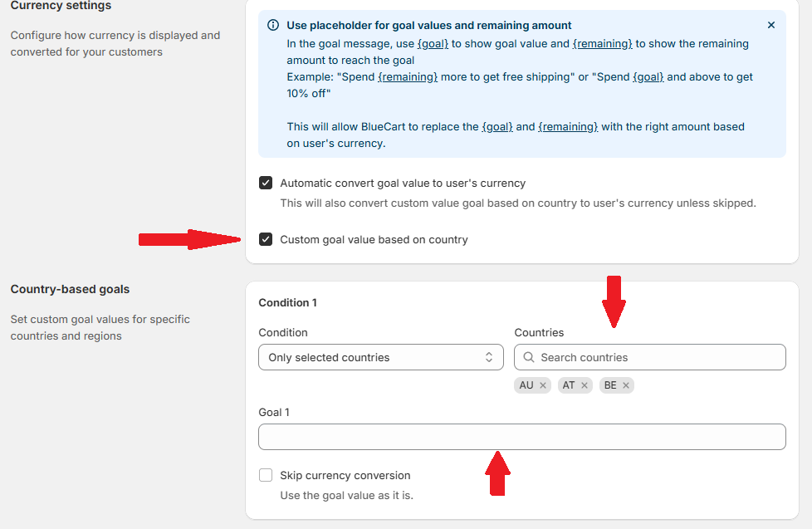Screen dimensions: 812x529
Task: Remove the AU country tag
Action: pyautogui.click(x=544, y=385)
